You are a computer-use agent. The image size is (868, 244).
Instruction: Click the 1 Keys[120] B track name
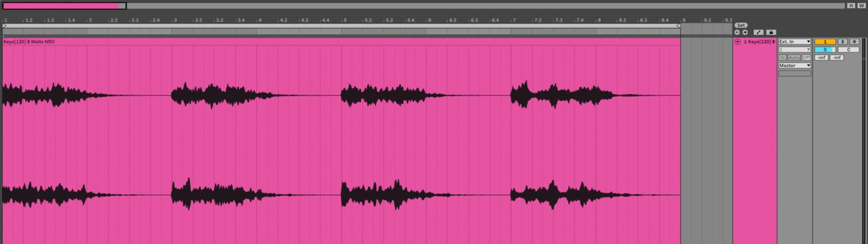click(759, 42)
